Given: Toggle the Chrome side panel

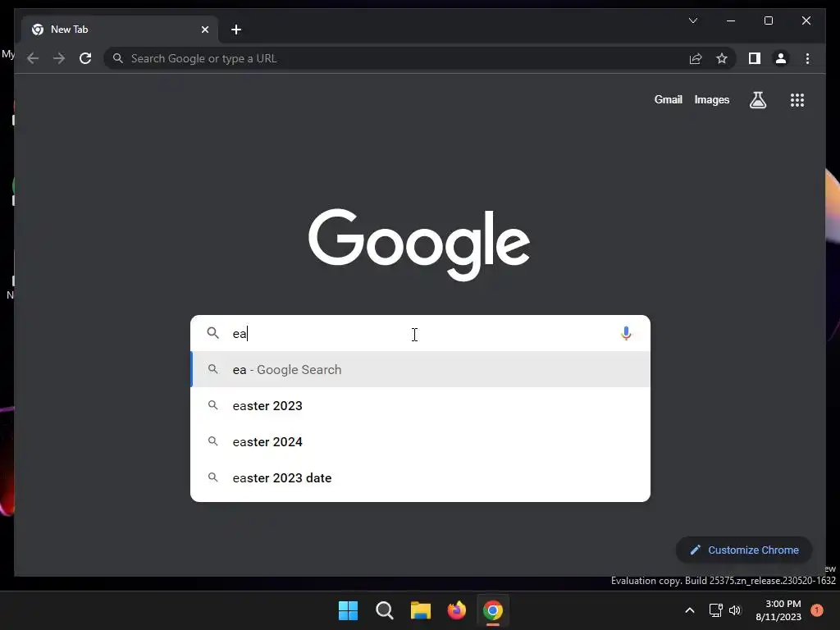Looking at the screenshot, I should pyautogui.click(x=755, y=58).
